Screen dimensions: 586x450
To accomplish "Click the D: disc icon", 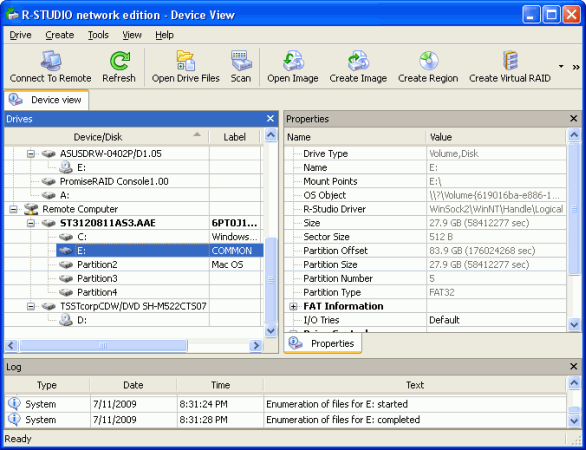I will [x=66, y=320].
